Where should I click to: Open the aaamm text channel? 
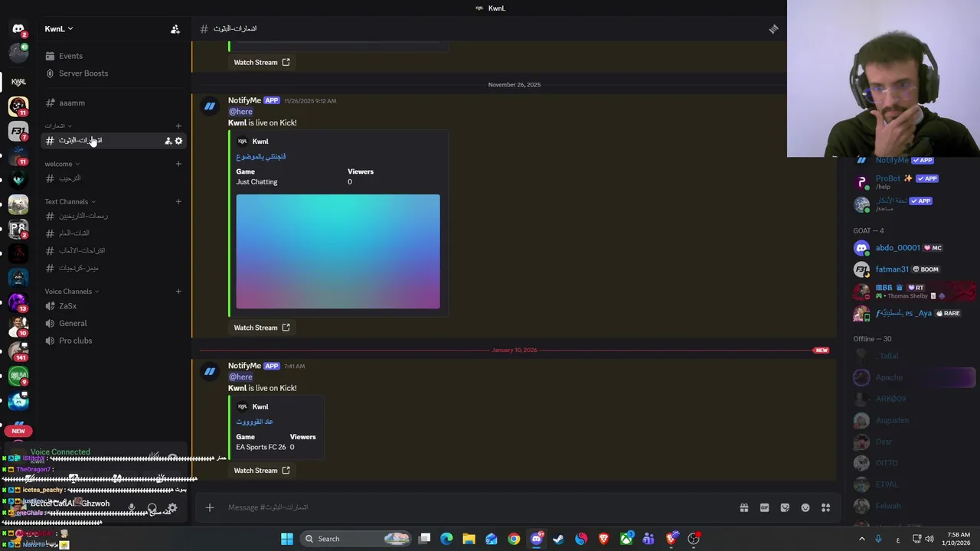(113, 103)
